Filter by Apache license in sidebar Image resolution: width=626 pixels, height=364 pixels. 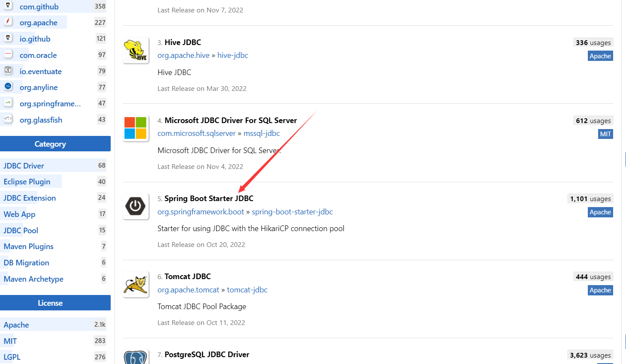click(16, 325)
